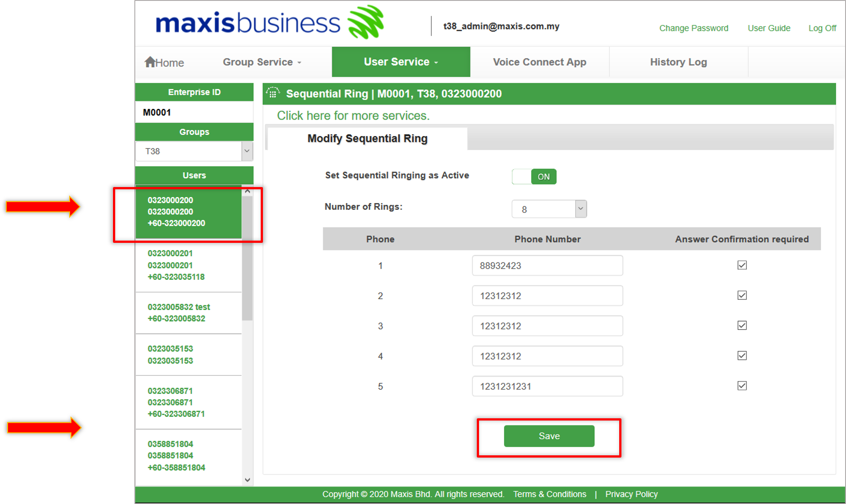Click the Sequential Ring phone icon in header

[273, 93]
